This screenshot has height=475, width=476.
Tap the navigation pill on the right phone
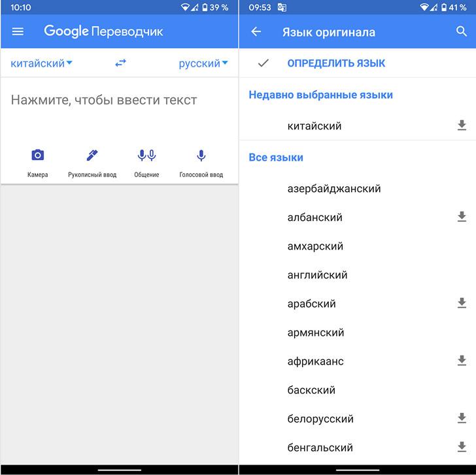coord(358,470)
